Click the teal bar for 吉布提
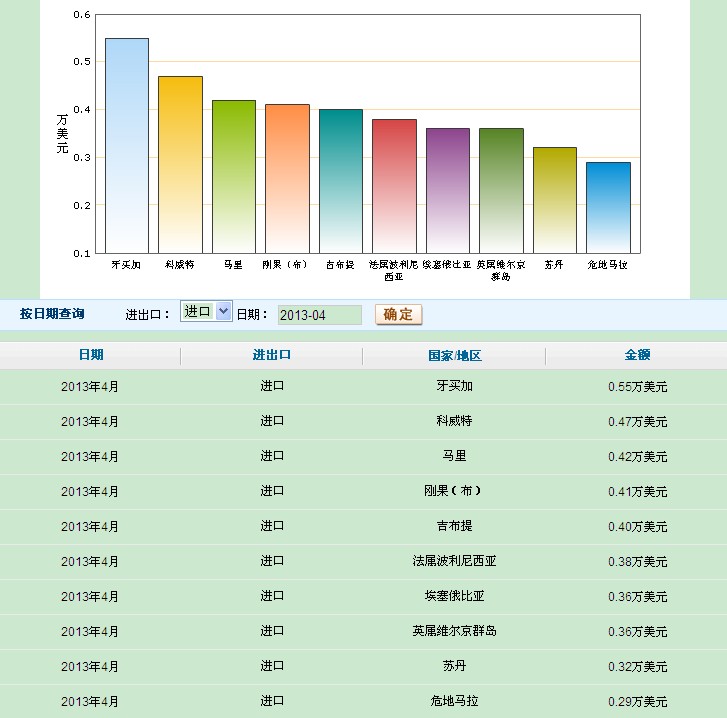 pyautogui.click(x=341, y=181)
